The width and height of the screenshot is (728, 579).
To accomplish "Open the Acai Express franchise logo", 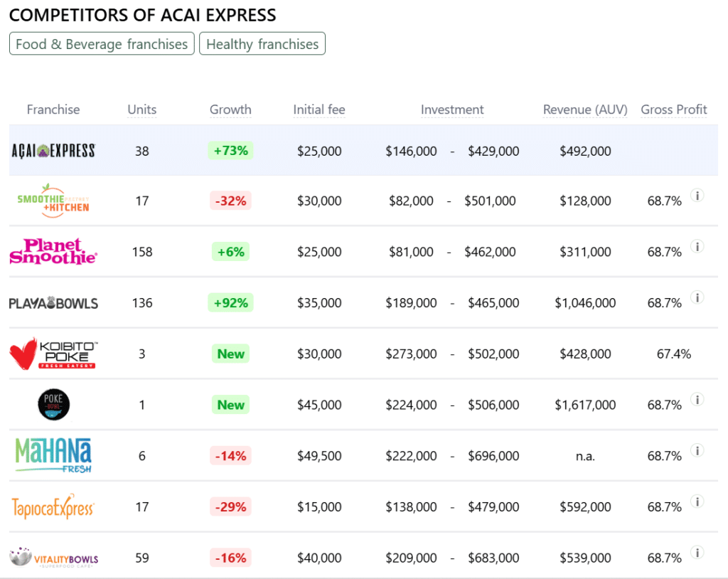I will (53, 151).
